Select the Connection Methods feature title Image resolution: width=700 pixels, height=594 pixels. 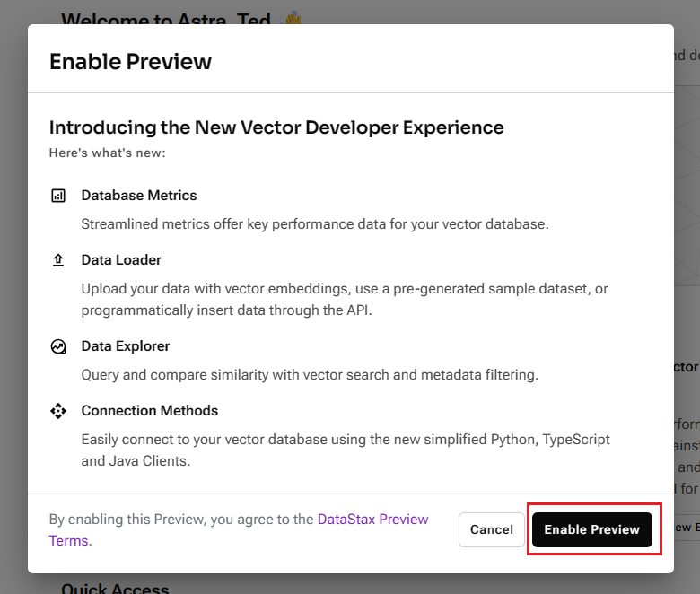tap(150, 411)
